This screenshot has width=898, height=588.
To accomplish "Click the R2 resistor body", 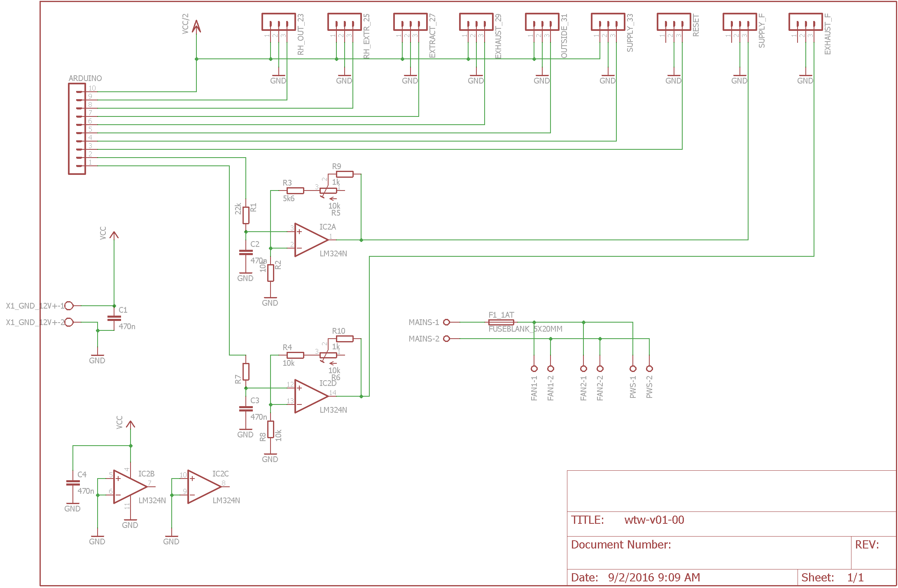I will pos(271,273).
